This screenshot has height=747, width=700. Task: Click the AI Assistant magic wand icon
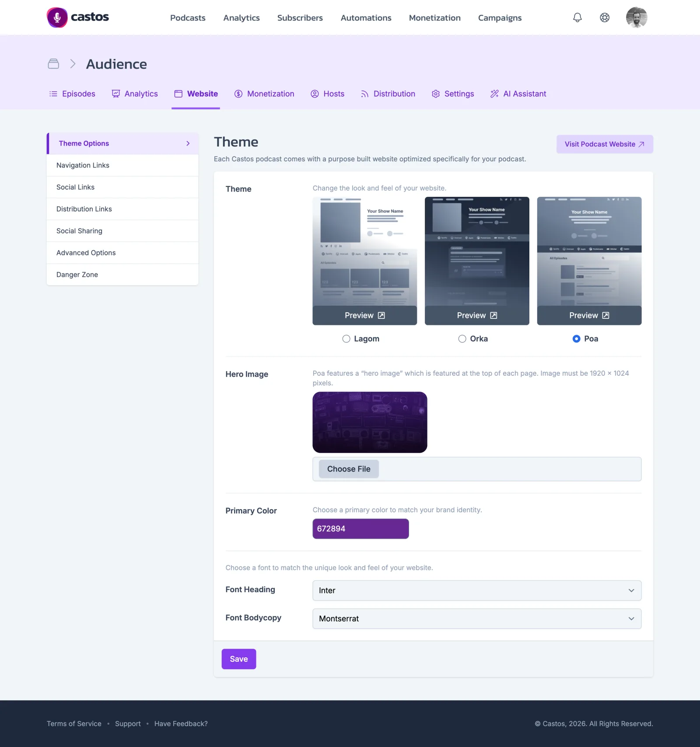[x=494, y=94]
